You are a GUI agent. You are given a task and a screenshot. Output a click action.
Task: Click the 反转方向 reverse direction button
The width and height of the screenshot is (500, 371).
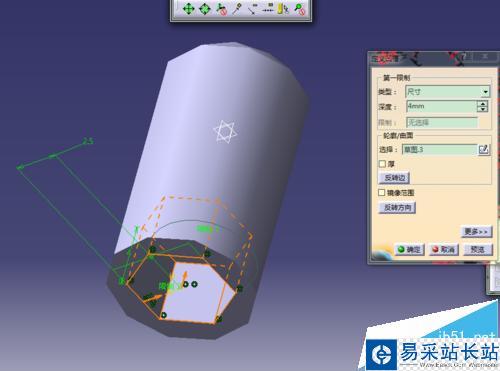point(397,207)
